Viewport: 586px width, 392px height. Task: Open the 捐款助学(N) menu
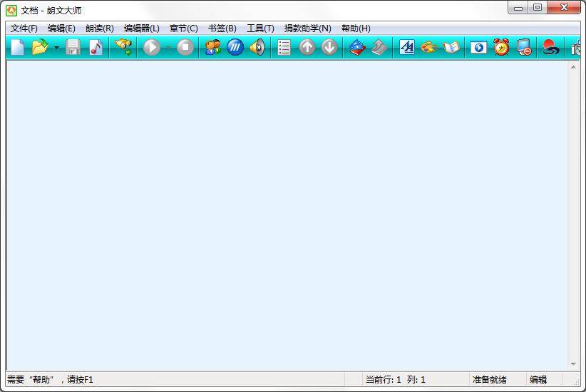coord(307,29)
